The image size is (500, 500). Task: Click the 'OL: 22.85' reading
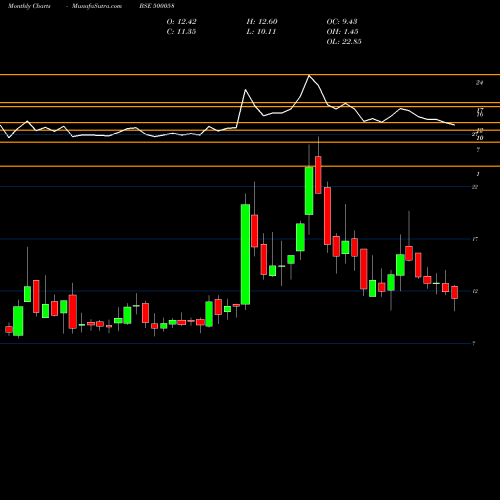point(344,42)
